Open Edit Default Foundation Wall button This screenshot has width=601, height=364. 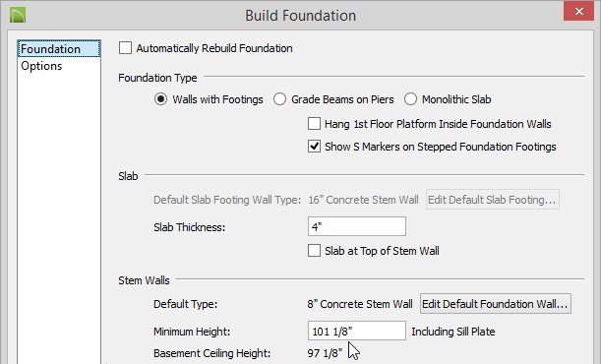(495, 304)
